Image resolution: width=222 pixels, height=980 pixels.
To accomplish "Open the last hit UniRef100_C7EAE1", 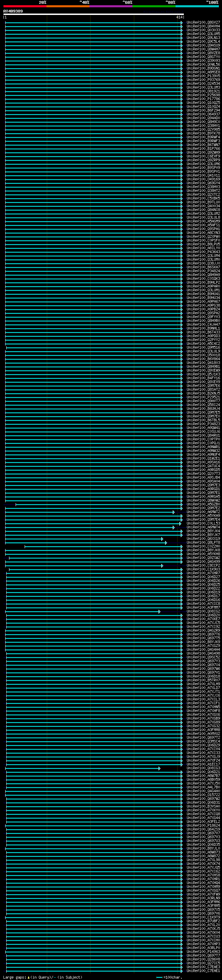I will pos(203,971).
